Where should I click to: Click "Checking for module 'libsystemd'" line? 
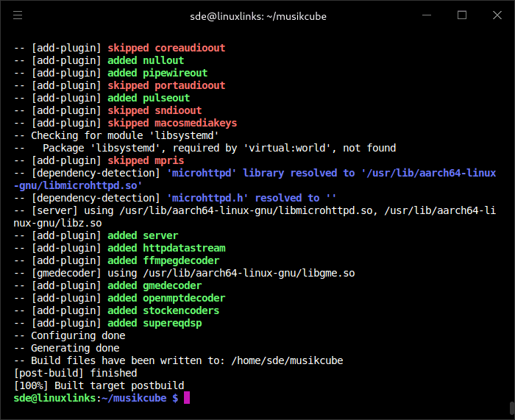coord(116,135)
